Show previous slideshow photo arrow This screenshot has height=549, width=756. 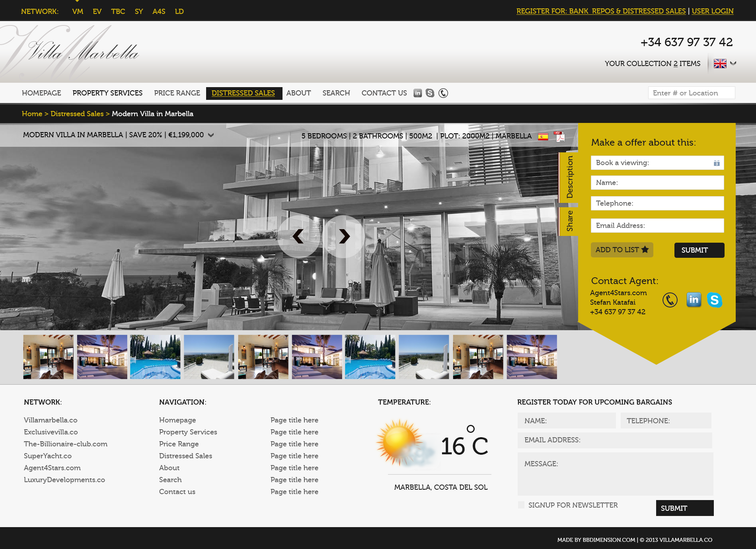pos(298,236)
